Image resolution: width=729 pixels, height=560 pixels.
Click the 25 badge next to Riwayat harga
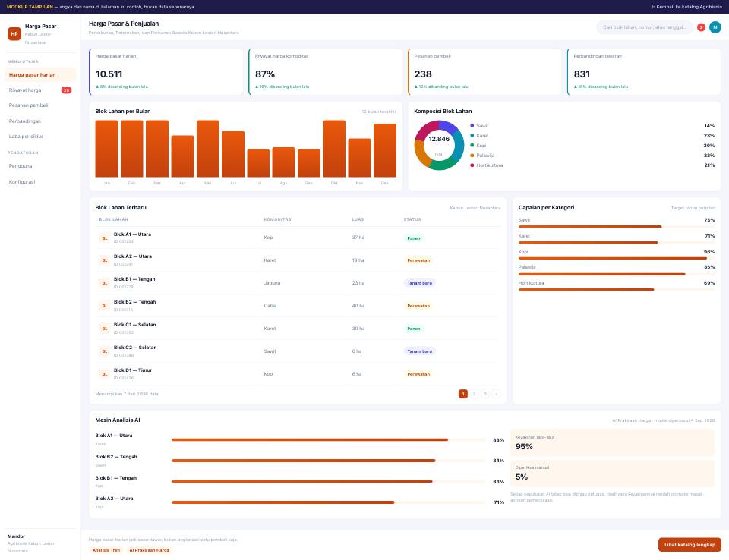point(67,90)
